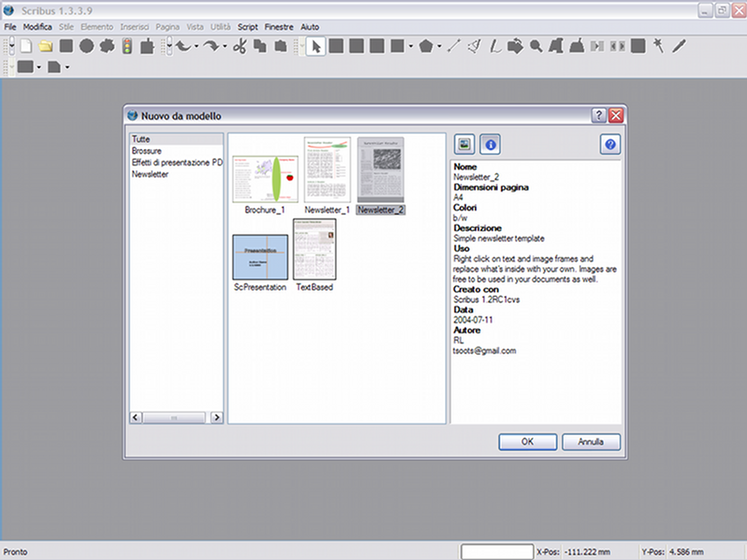Click the category list horizontal scrollbar thumb
Image resolution: width=747 pixels, height=560 pixels.
(x=174, y=417)
